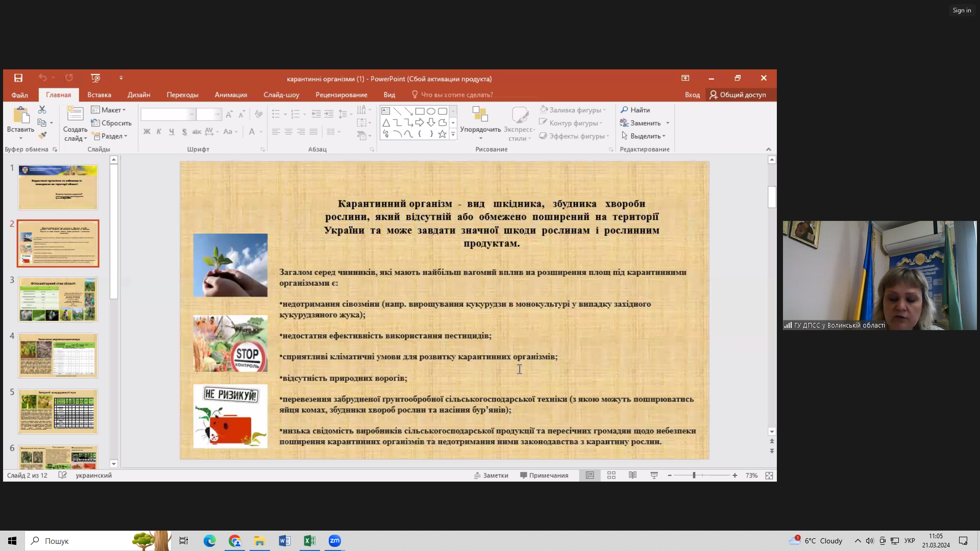
Task: Select slide 5 thumbnail
Action: (x=58, y=412)
